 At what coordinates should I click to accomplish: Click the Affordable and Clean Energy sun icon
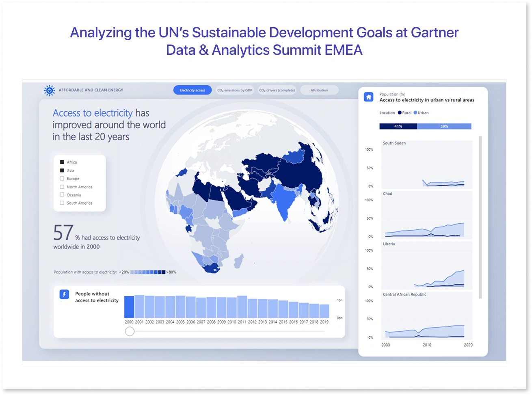click(x=50, y=91)
